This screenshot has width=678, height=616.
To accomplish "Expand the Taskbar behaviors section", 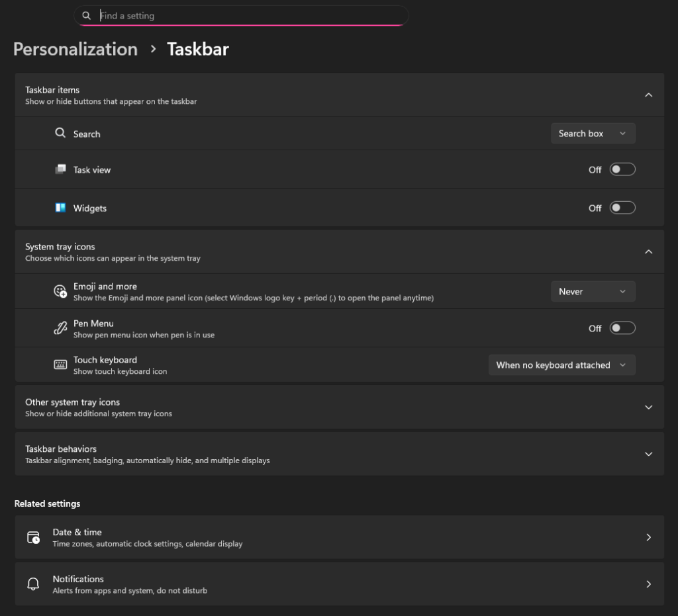I will click(x=339, y=454).
